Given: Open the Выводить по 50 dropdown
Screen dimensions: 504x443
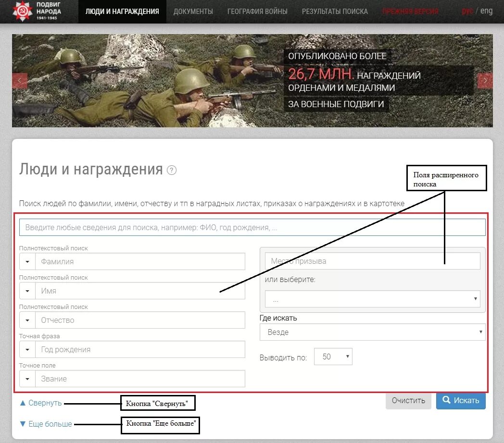Looking at the screenshot, I should [333, 357].
